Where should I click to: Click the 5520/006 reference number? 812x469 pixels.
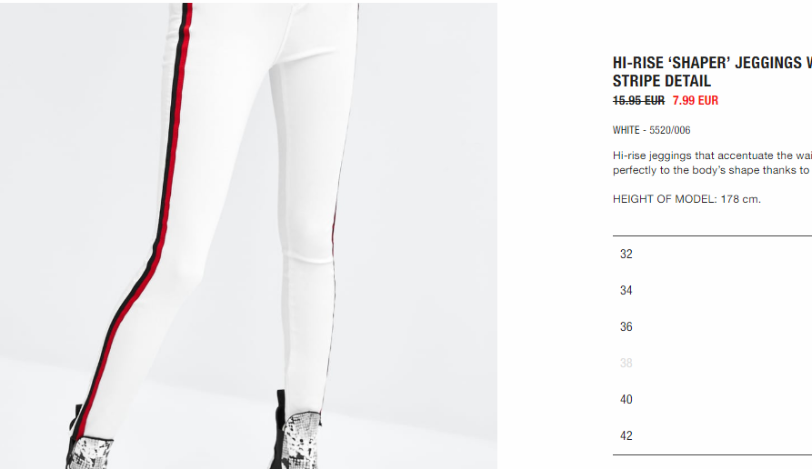(x=670, y=130)
